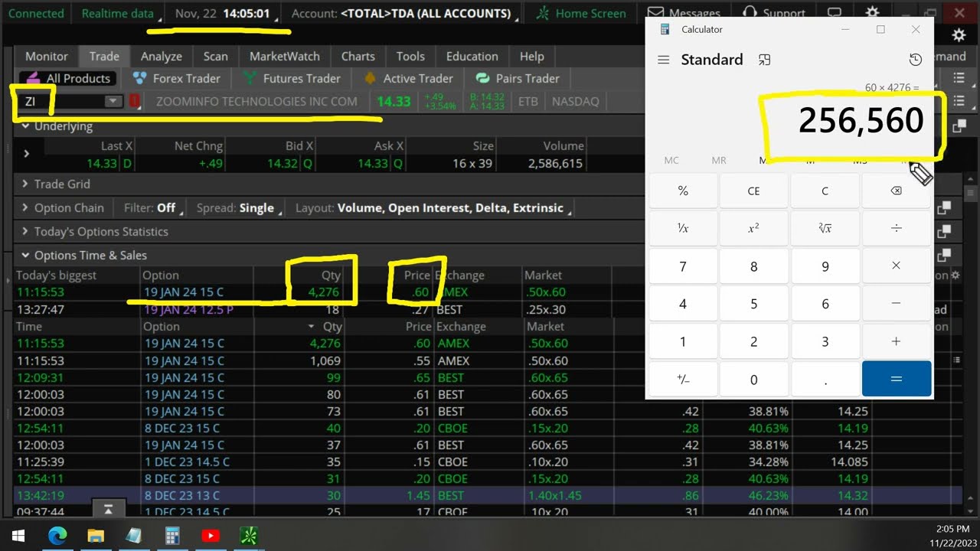
Task: Switch to the Tools tab
Action: (410, 56)
